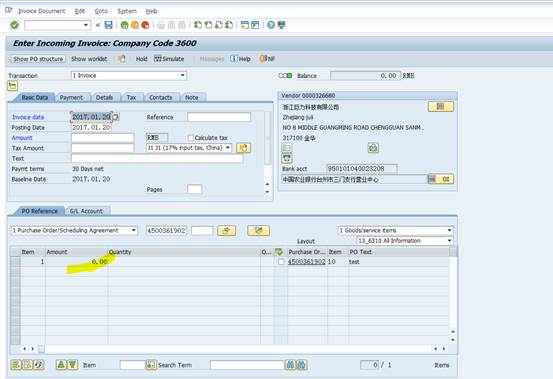Click the Select All items icon
The width and height of the screenshot is (553, 379).
click(16, 365)
